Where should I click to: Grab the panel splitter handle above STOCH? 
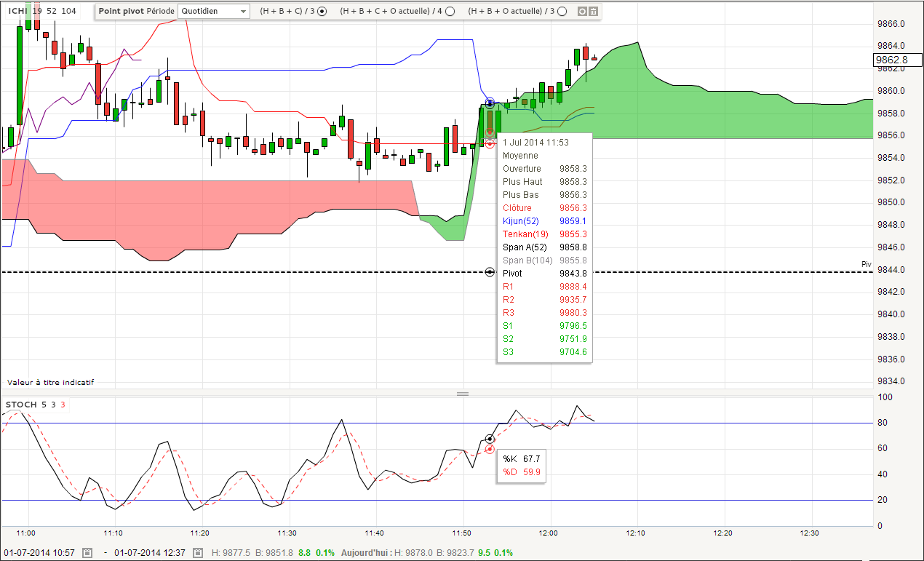[462, 394]
